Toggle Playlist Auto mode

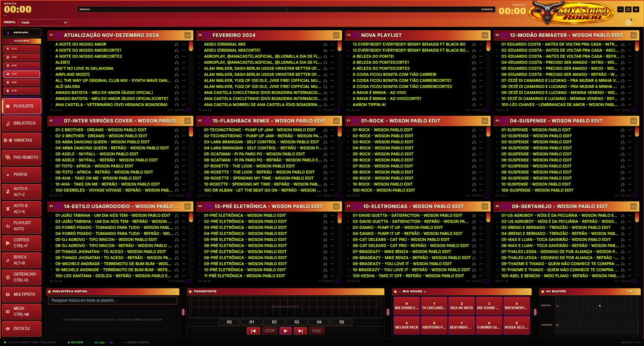tap(22, 226)
